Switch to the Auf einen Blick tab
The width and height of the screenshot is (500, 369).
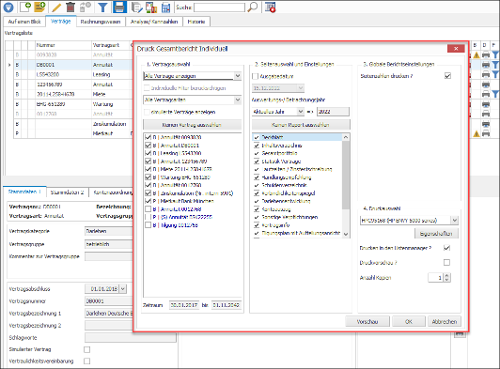click(24, 22)
